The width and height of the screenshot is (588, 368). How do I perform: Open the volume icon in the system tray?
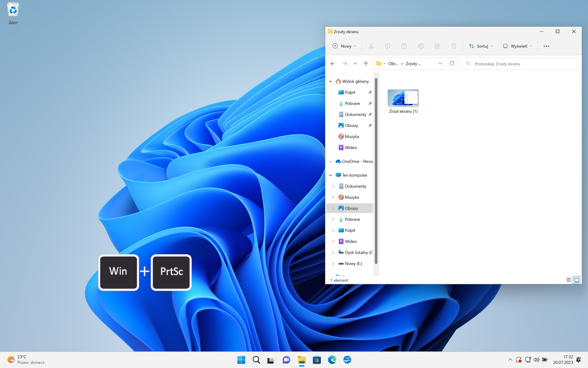pos(537,359)
